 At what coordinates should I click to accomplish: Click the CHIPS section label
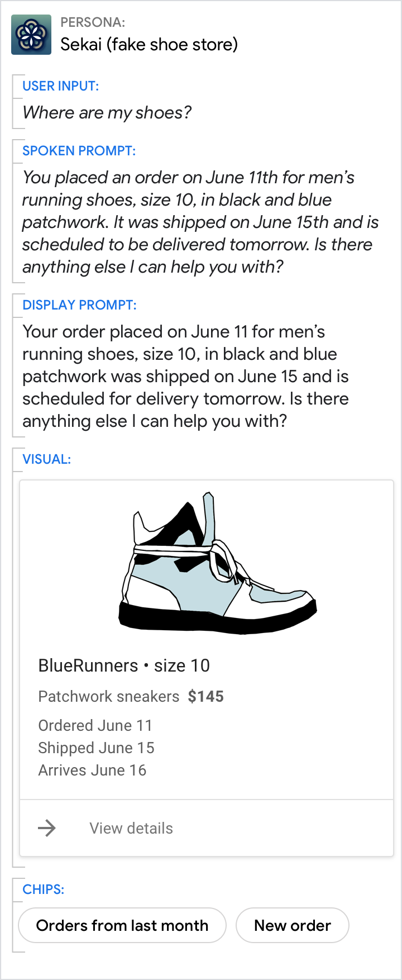point(43,889)
